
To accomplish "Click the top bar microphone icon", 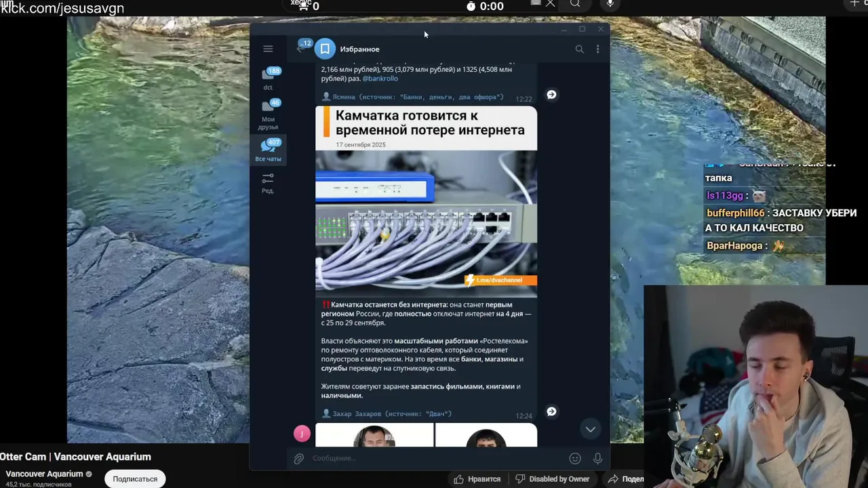I will click(x=610, y=4).
